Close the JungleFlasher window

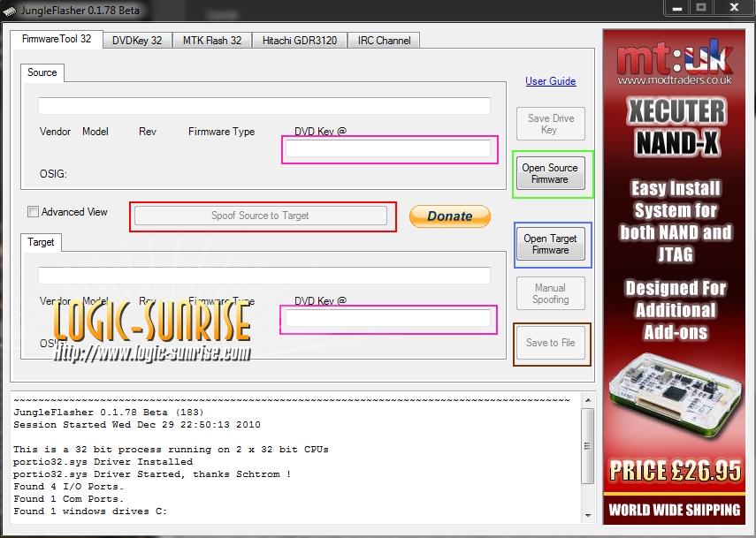pyautogui.click(x=733, y=8)
